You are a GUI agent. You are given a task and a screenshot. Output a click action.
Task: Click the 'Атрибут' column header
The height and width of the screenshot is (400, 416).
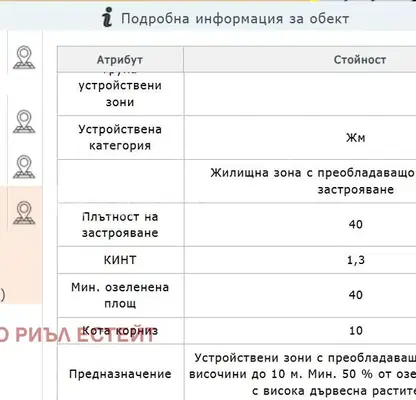tap(120, 60)
